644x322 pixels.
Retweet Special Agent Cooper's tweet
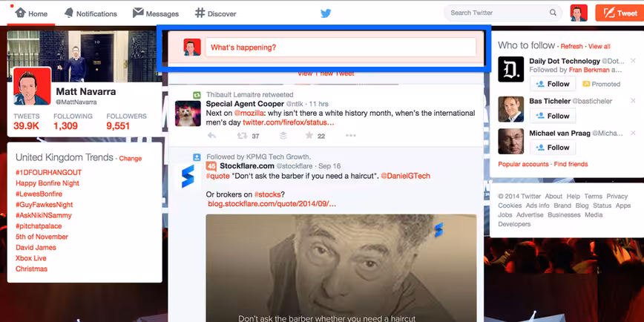(243, 136)
